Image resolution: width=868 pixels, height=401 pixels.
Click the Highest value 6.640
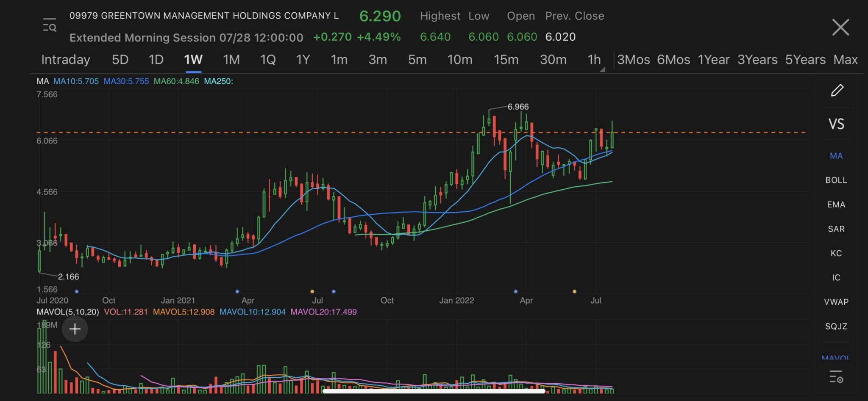pyautogui.click(x=435, y=37)
